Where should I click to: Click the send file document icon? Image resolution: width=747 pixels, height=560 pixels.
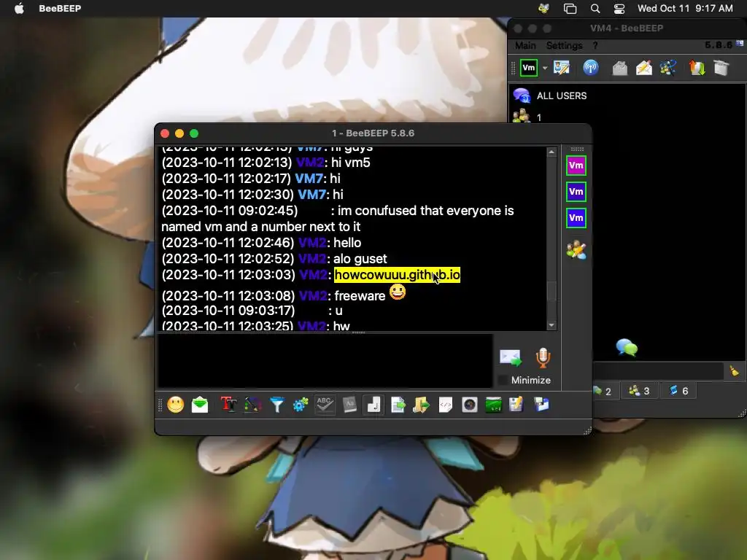tap(398, 405)
